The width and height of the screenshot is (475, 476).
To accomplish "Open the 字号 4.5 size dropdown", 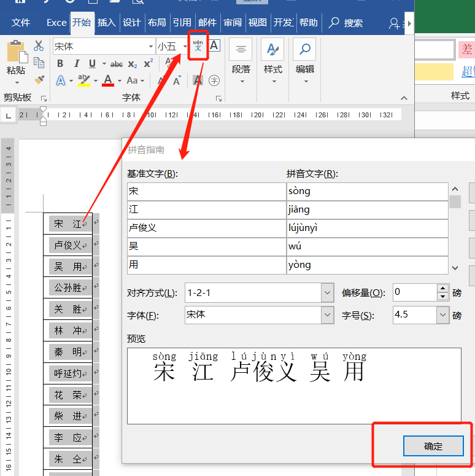I will 443,315.
